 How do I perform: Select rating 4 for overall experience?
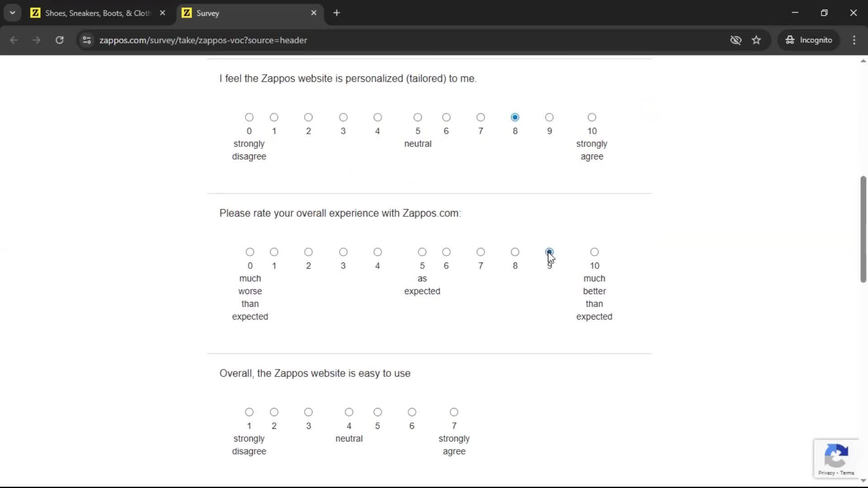(x=377, y=252)
